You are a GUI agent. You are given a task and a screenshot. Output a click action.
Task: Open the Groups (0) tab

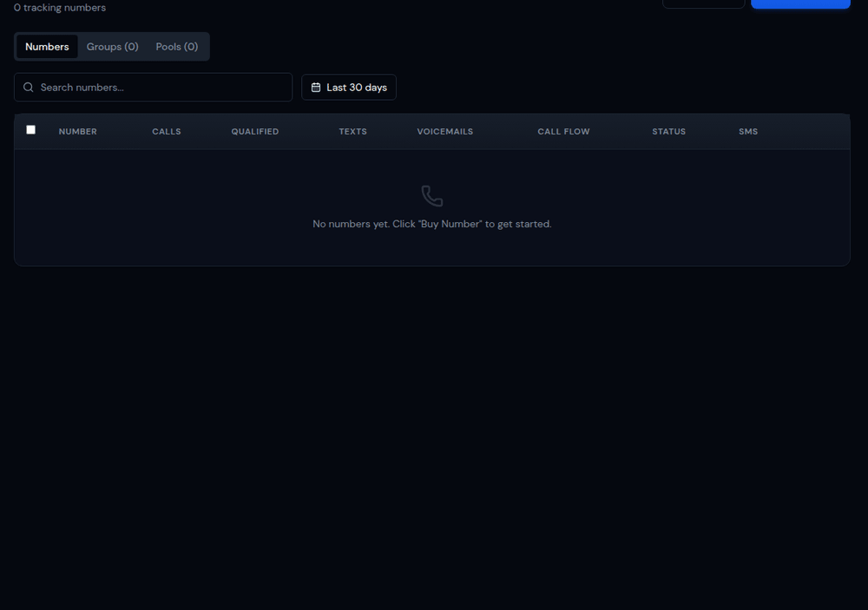pyautogui.click(x=112, y=47)
